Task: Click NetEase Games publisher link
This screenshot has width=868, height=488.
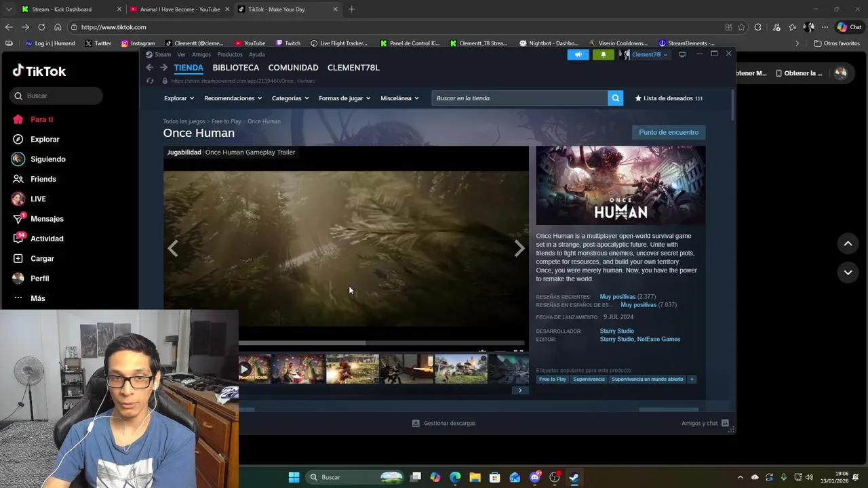Action: tap(659, 339)
